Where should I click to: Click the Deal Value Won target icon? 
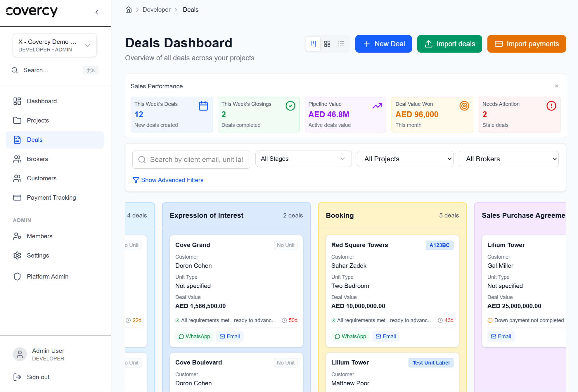[464, 106]
